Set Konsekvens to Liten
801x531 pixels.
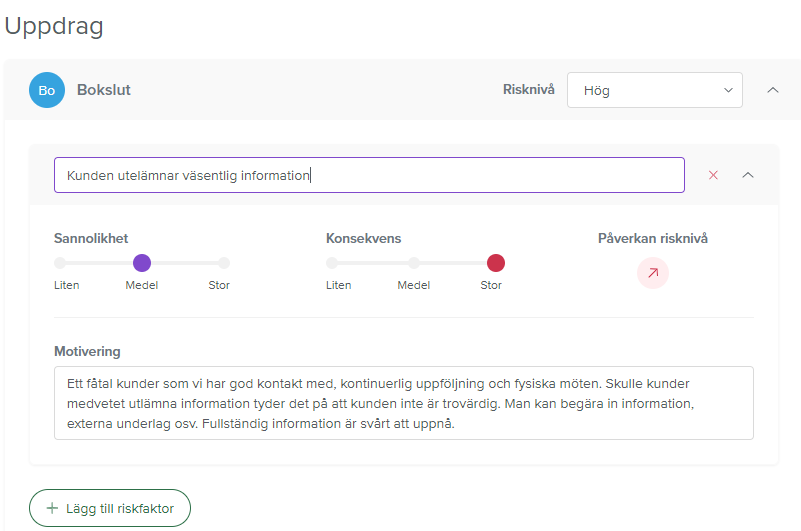[x=332, y=263]
